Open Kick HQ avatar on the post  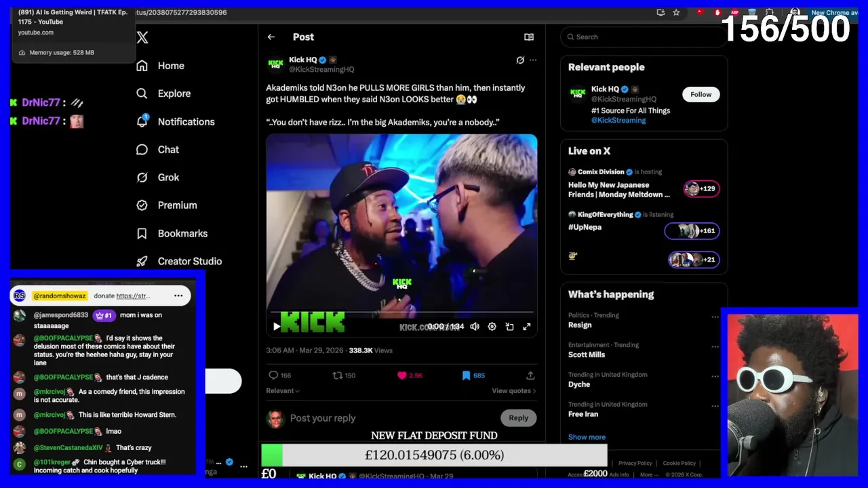[275, 64]
